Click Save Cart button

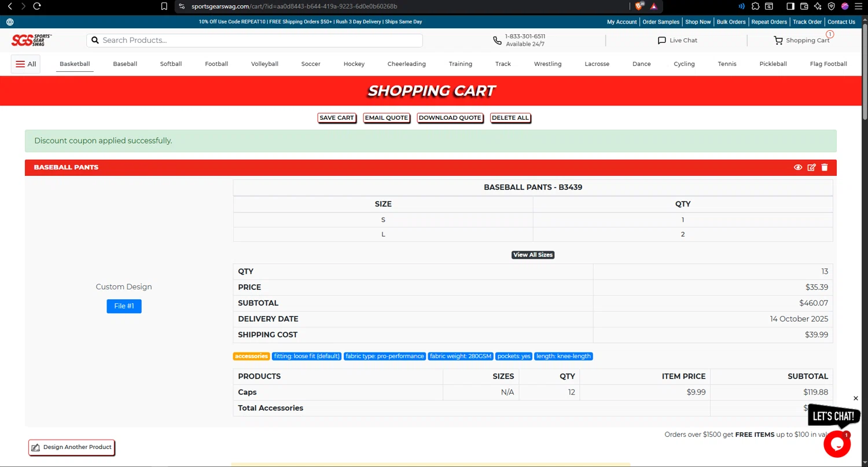(337, 117)
